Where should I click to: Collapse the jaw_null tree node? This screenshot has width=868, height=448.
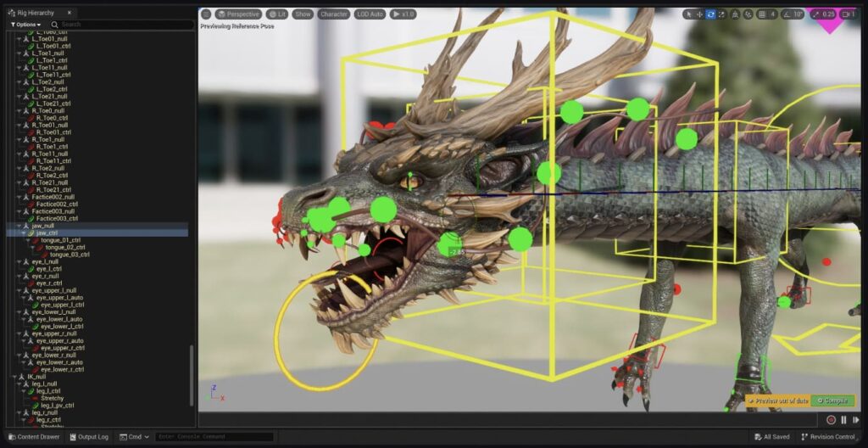[18, 227]
